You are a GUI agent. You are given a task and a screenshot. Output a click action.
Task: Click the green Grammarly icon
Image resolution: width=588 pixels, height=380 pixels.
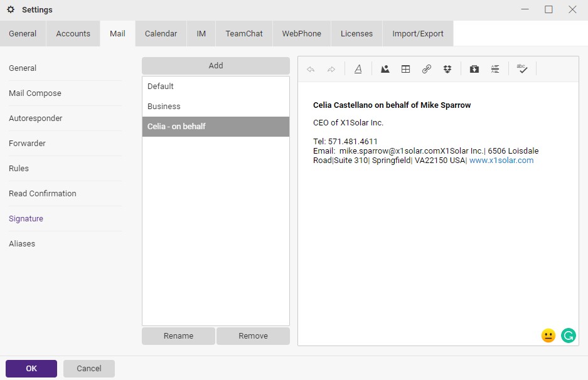pos(569,335)
